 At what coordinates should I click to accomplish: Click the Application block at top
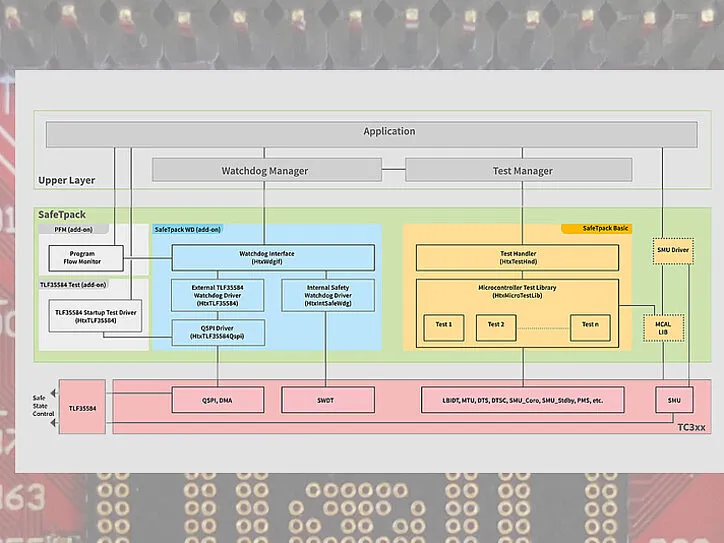click(372, 134)
